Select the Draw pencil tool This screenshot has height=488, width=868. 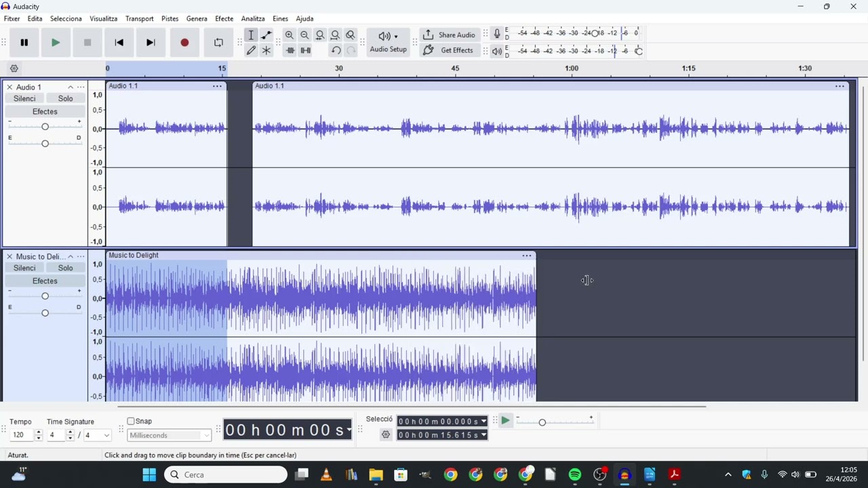click(251, 50)
